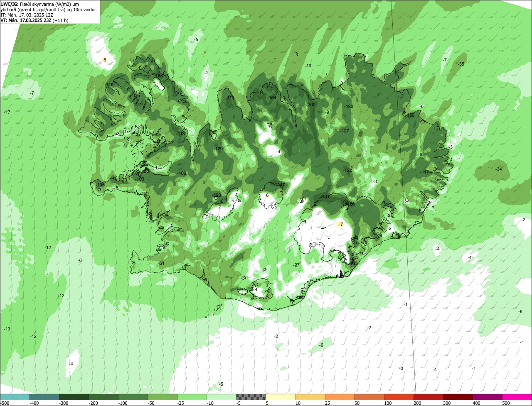Click the '-500' label on the color scale
532x406 pixels.
(5, 403)
